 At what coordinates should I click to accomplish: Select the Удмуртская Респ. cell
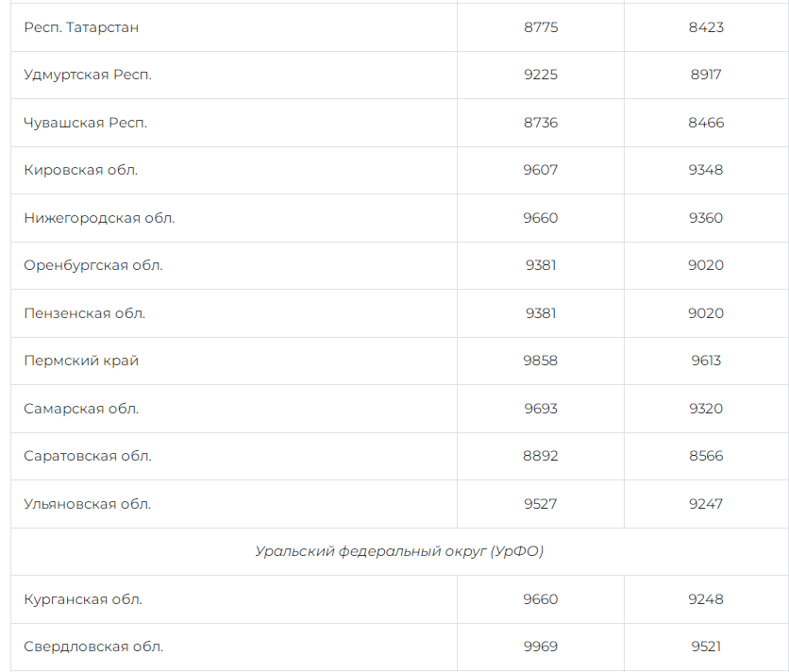point(88,75)
